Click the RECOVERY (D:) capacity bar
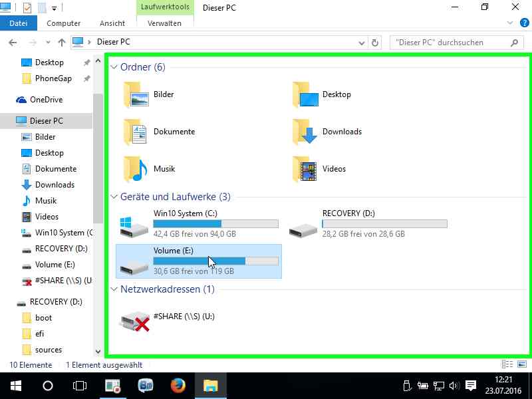 (385, 223)
